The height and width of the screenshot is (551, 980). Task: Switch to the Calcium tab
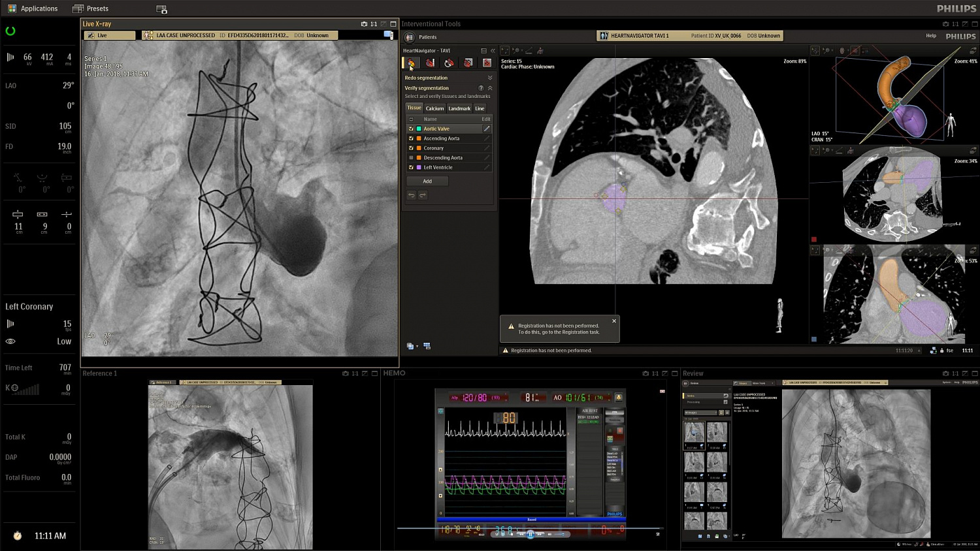coord(435,108)
